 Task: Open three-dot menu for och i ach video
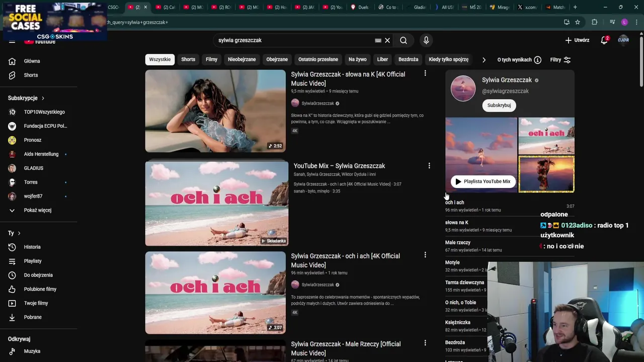pyautogui.click(x=425, y=255)
